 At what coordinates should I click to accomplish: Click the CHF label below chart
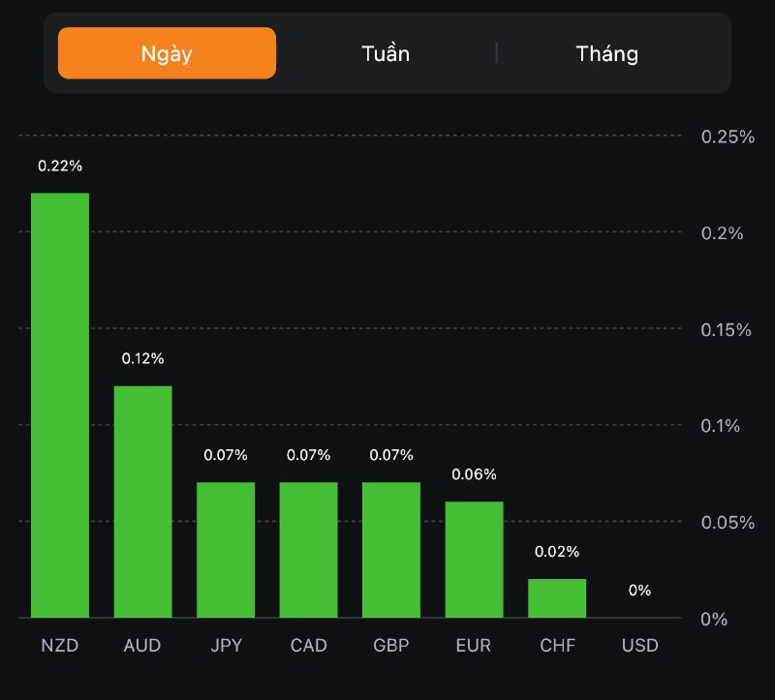tap(557, 646)
